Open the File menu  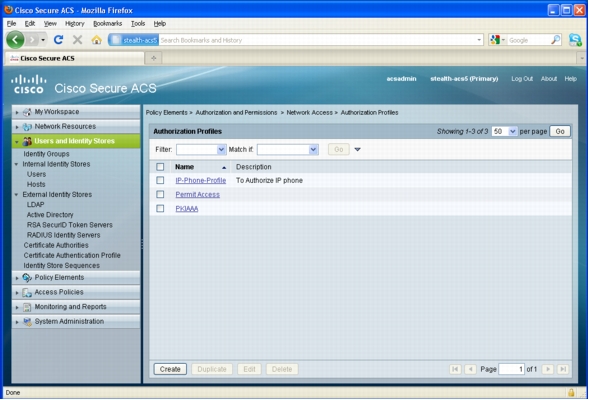click(x=11, y=23)
